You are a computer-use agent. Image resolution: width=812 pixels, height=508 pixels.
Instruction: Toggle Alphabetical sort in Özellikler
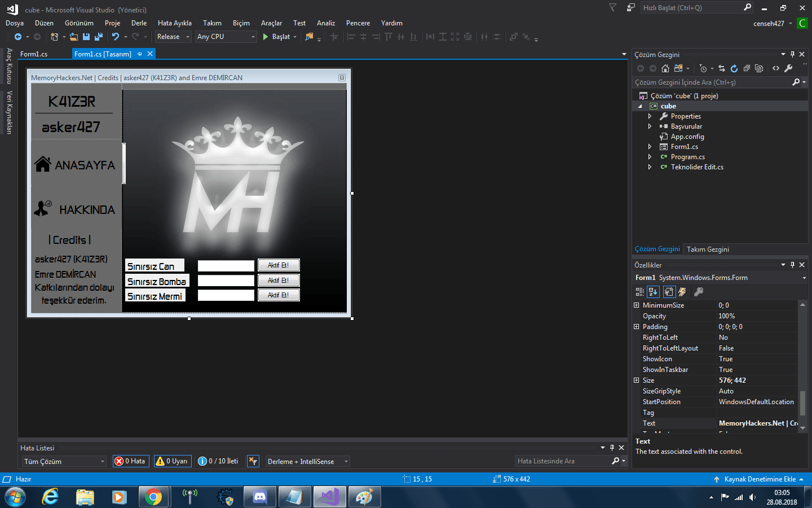pyautogui.click(x=654, y=292)
